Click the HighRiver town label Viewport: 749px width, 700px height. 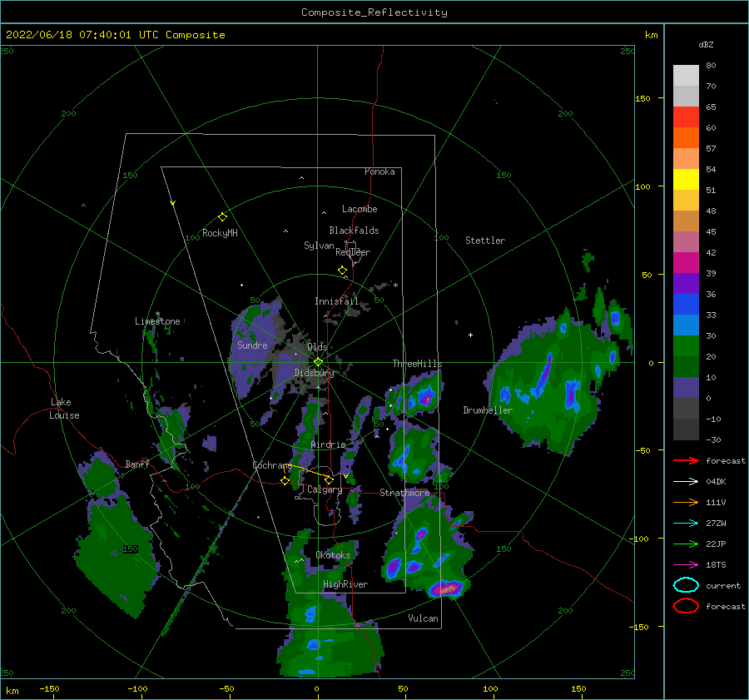coord(345,584)
